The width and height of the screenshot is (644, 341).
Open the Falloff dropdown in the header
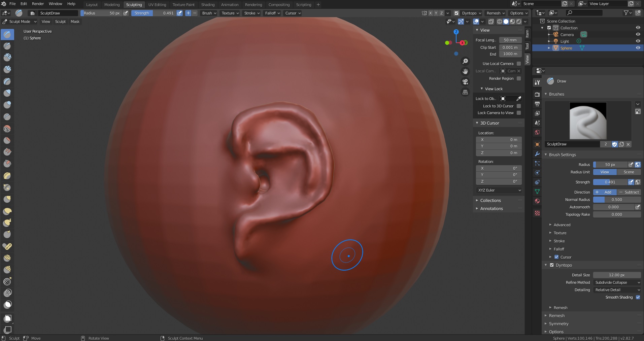(x=272, y=13)
